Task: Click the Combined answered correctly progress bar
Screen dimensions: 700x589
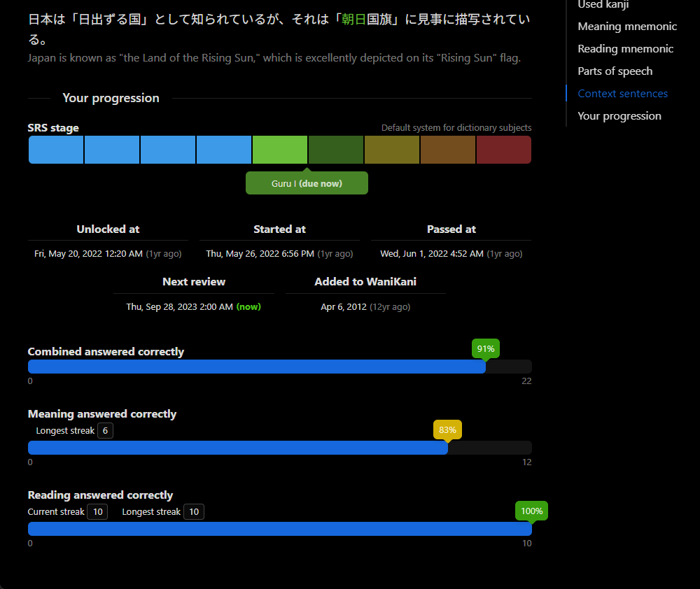Action: tap(280, 367)
